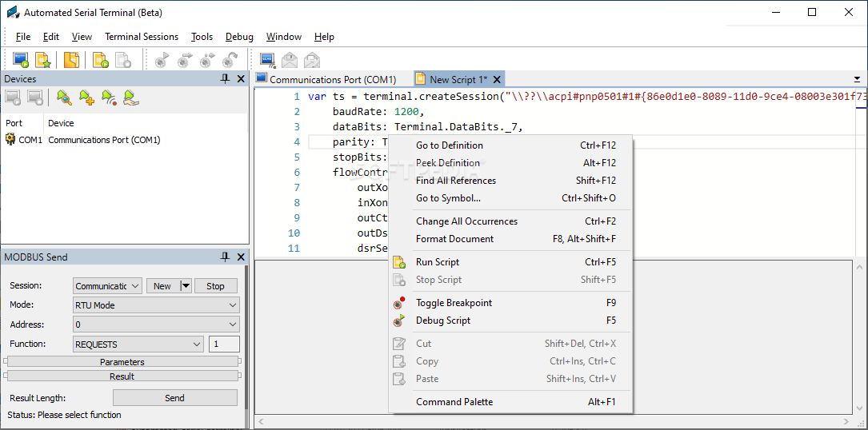Expand the Parameters section
Image resolution: width=868 pixels, height=430 pixels.
point(122,362)
